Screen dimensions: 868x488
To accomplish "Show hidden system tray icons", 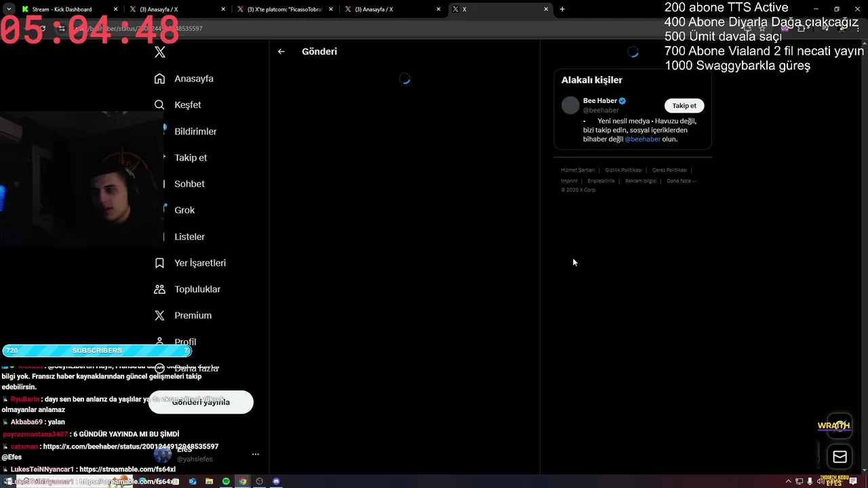I will pyautogui.click(x=788, y=481).
